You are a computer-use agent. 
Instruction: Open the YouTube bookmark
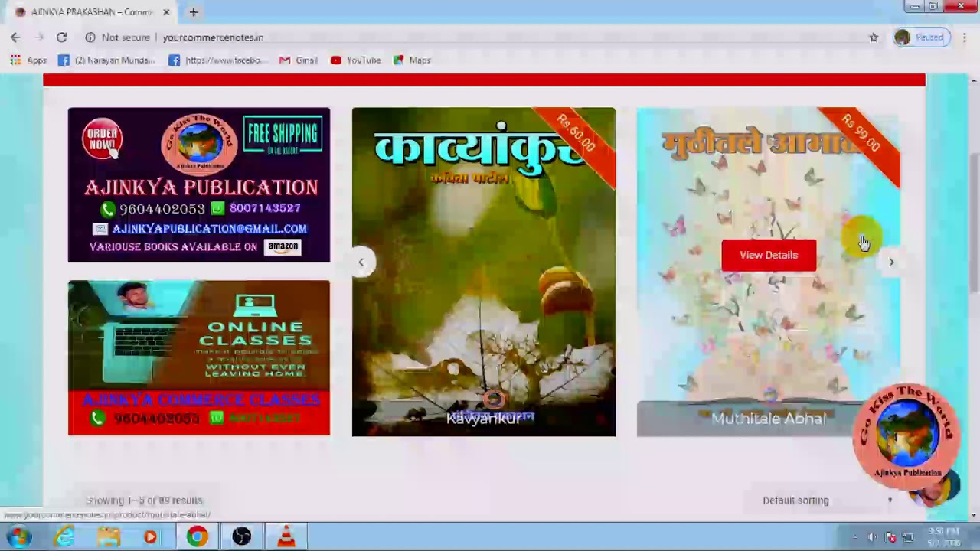pyautogui.click(x=356, y=60)
